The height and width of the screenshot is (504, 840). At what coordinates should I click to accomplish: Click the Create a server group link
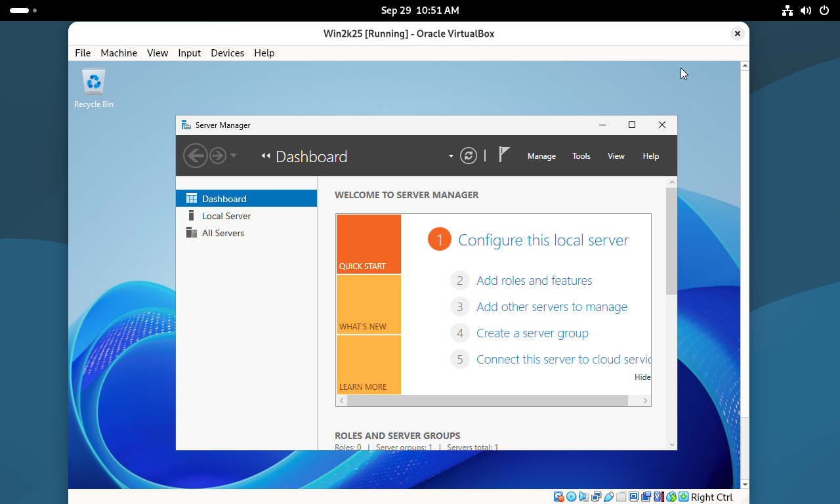point(532,333)
